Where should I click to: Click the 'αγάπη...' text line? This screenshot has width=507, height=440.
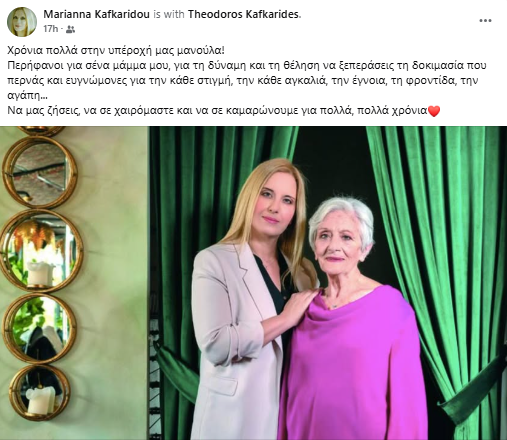pyautogui.click(x=27, y=96)
